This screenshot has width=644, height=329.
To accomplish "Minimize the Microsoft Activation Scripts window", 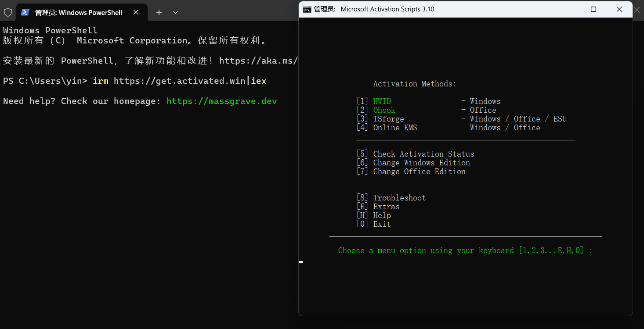I will (568, 9).
